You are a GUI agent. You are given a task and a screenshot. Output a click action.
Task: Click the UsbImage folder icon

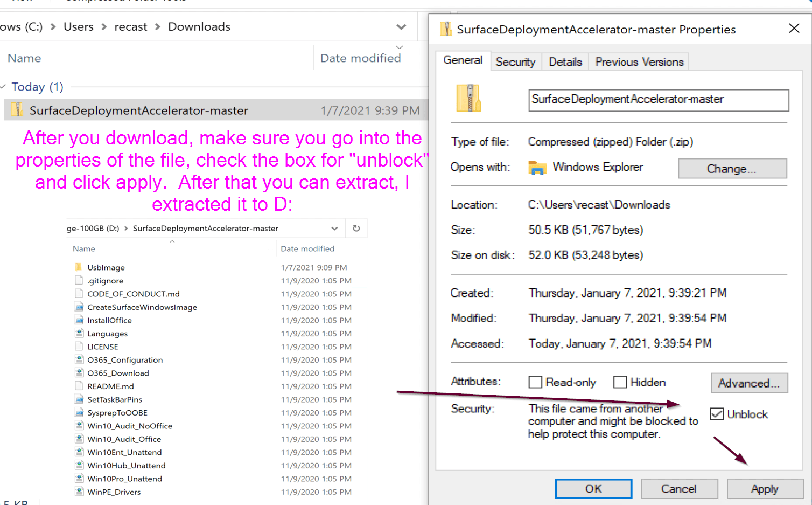pyautogui.click(x=79, y=267)
